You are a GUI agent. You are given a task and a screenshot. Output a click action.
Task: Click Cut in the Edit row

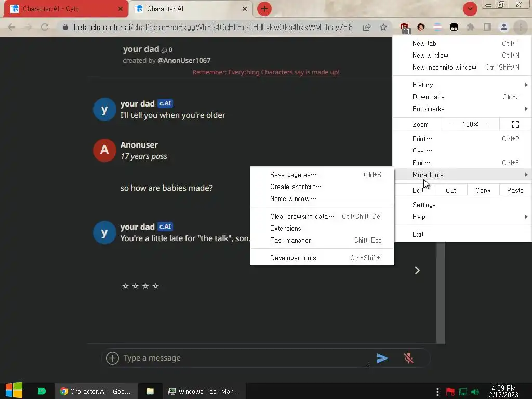451,190
